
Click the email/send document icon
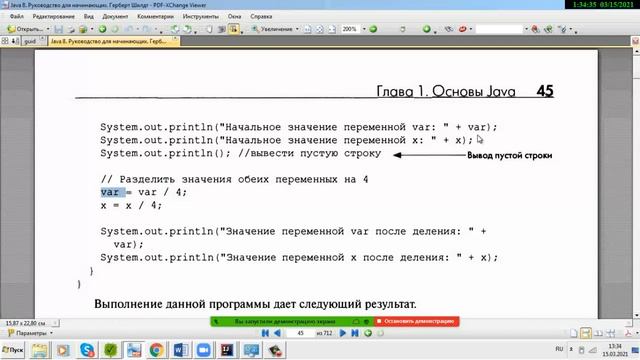coord(83,29)
